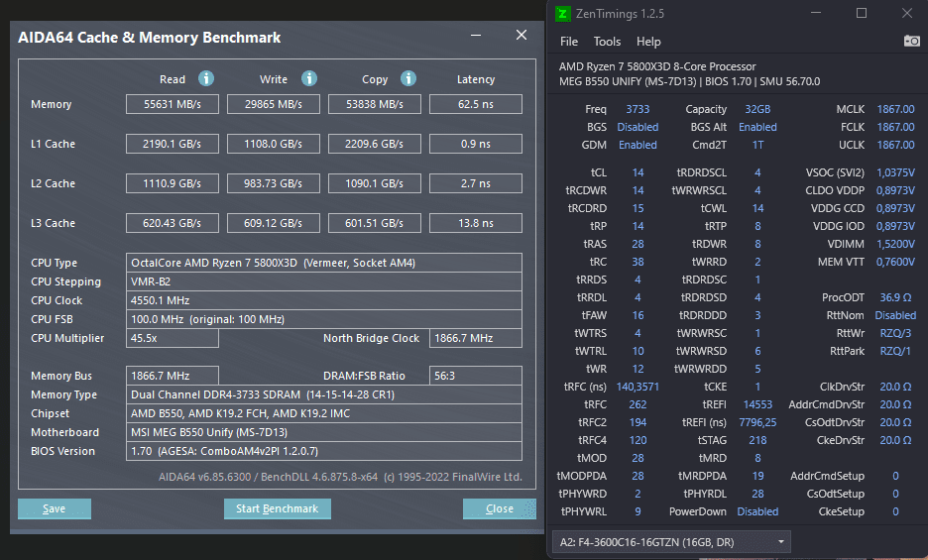Select the L3 Cache latency 13.8 ns
This screenshot has width=928, height=560.
click(476, 223)
